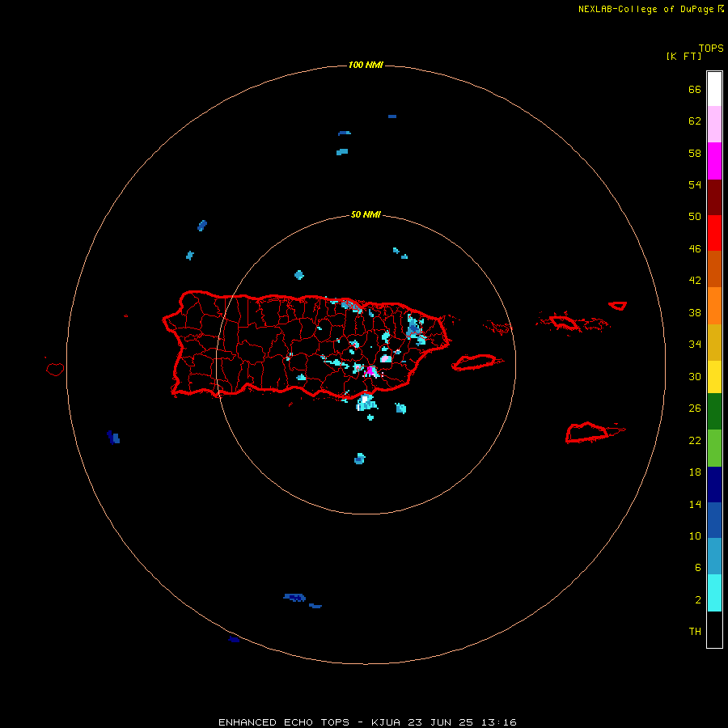728x728 pixels.
Task: Click the "6" legend value
Action: [x=698, y=568]
